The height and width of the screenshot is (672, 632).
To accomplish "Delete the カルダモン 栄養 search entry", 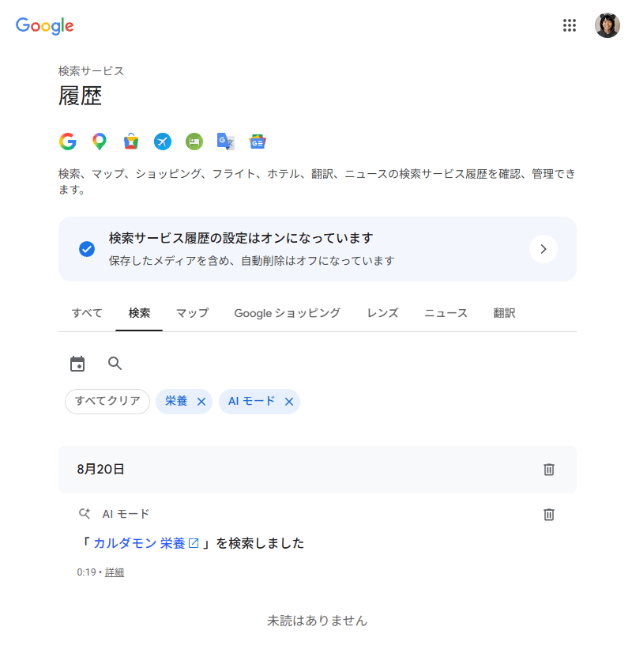I will tap(549, 515).
